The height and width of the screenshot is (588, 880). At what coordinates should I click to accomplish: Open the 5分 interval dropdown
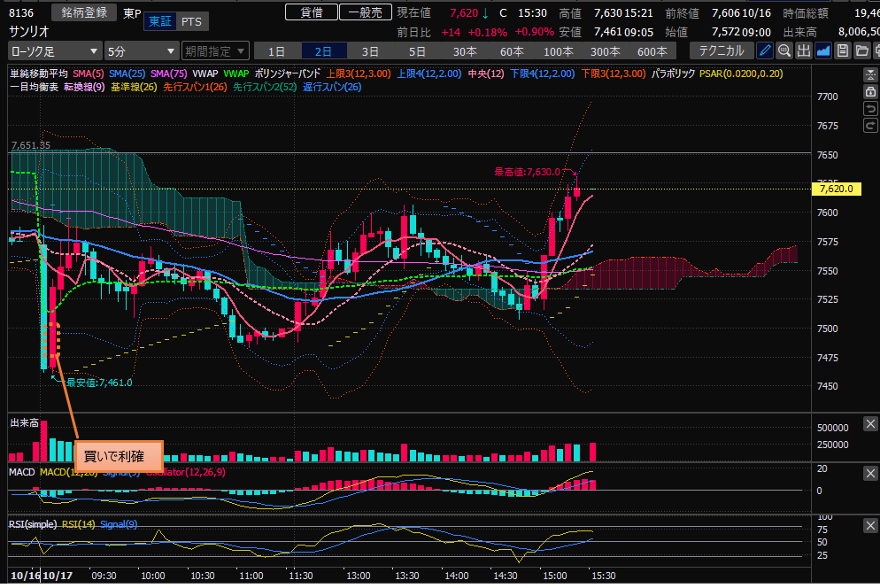[x=140, y=50]
